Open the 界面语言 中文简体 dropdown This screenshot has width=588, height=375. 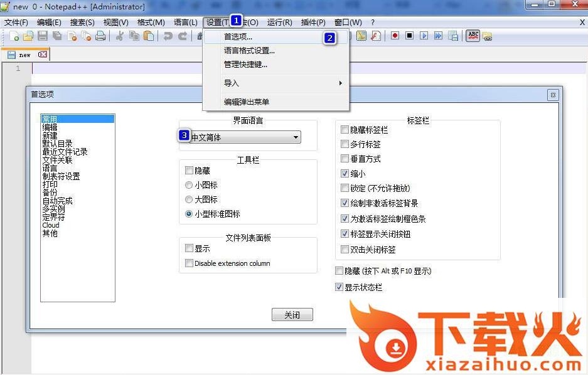(x=245, y=137)
